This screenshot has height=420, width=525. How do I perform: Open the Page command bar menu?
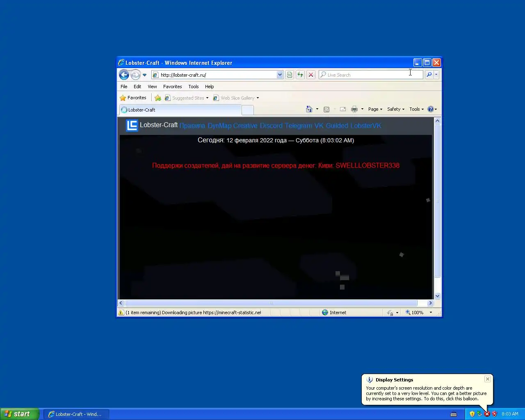click(375, 109)
